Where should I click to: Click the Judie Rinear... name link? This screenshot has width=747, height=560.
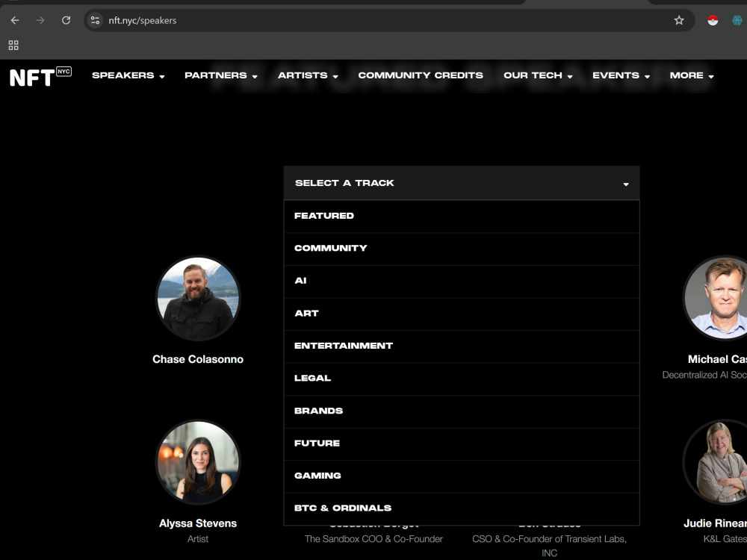point(715,523)
